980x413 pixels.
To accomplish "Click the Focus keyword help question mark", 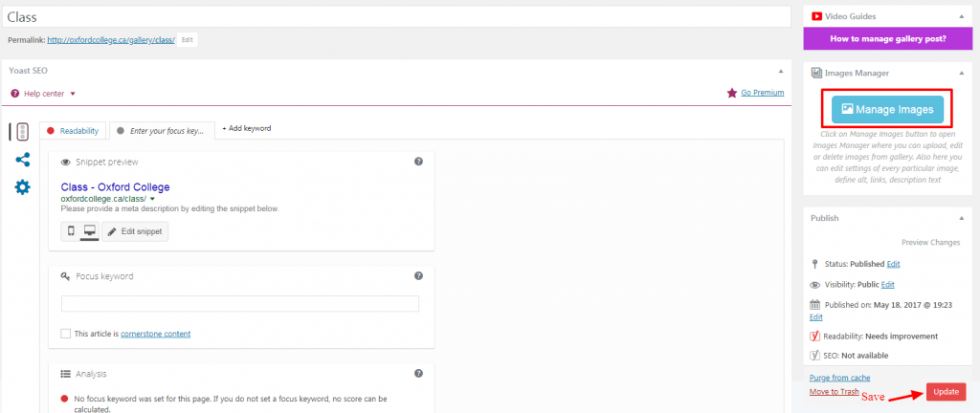I will pyautogui.click(x=418, y=276).
